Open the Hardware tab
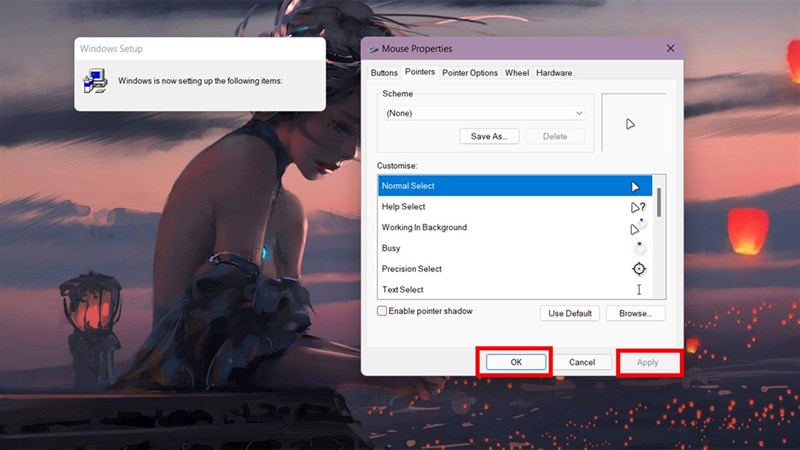 coord(554,72)
